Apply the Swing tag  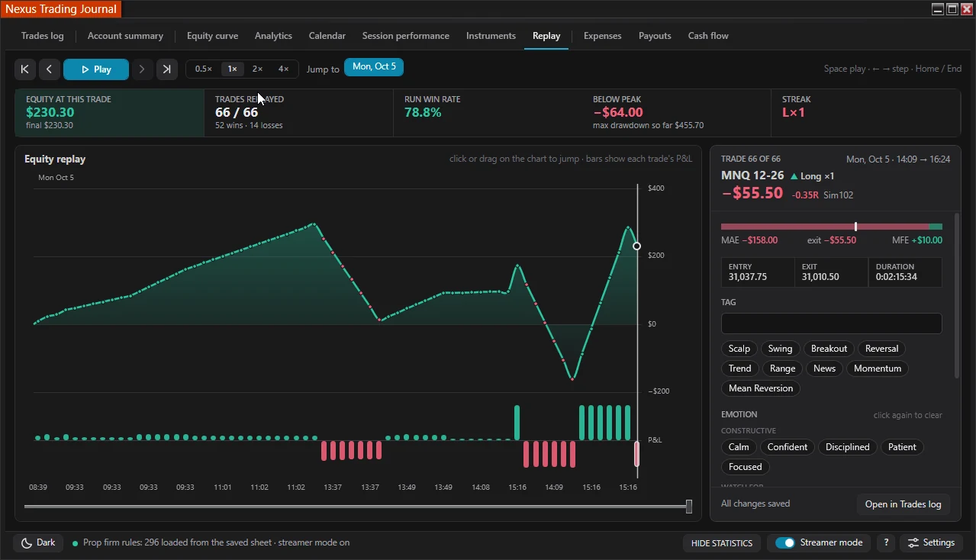[780, 349]
